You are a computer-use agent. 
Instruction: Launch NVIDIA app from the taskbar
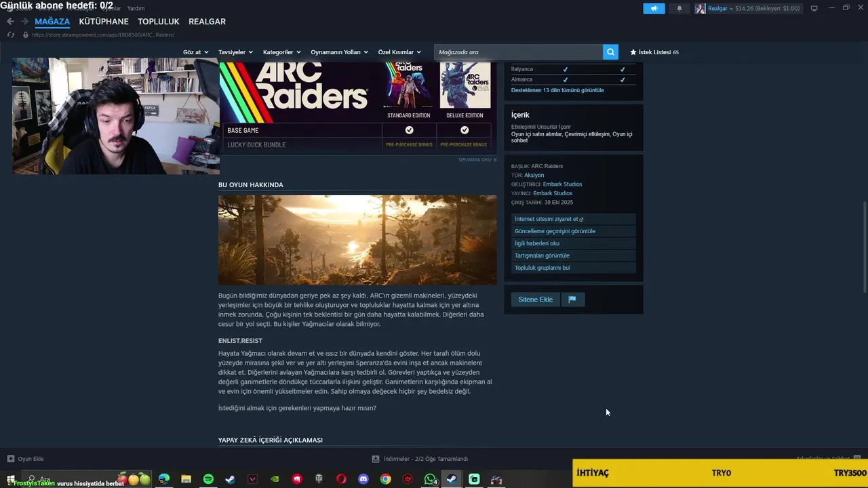coord(275,479)
